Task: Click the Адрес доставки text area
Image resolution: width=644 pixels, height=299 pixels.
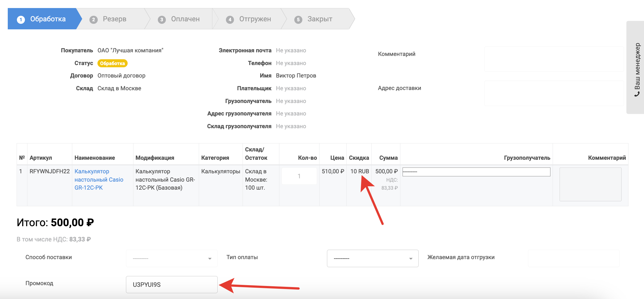Action: pos(554,93)
